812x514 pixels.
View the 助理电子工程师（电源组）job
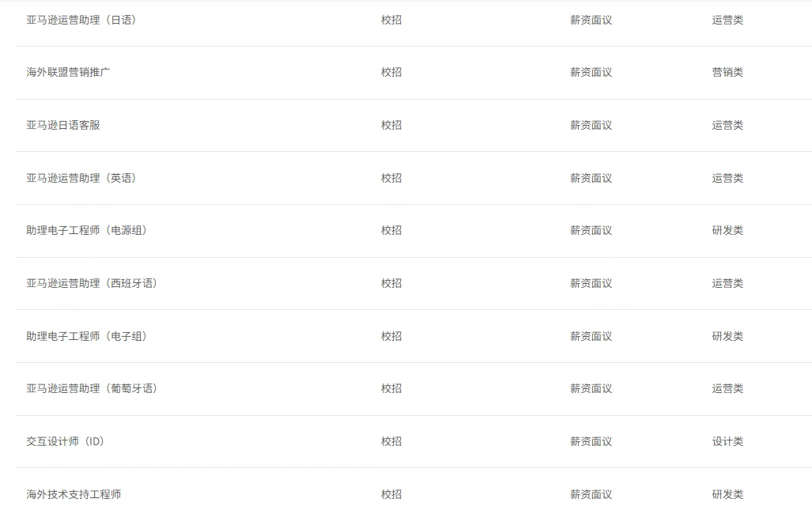pos(86,231)
